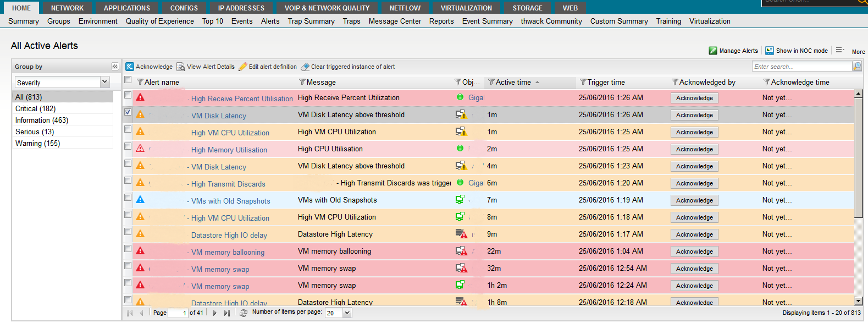The width and height of the screenshot is (868, 328).
Task: Click the Acknowledge toolbar icon
Action: coord(130,67)
